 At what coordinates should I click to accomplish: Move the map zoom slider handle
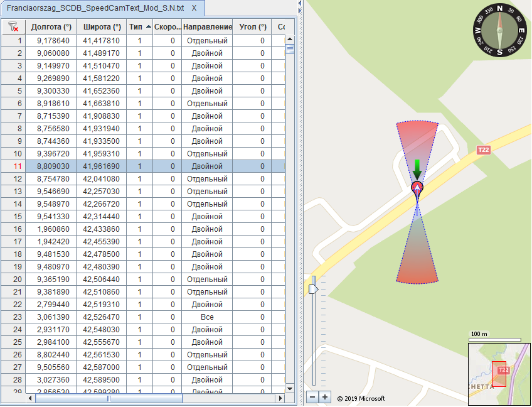pos(313,289)
